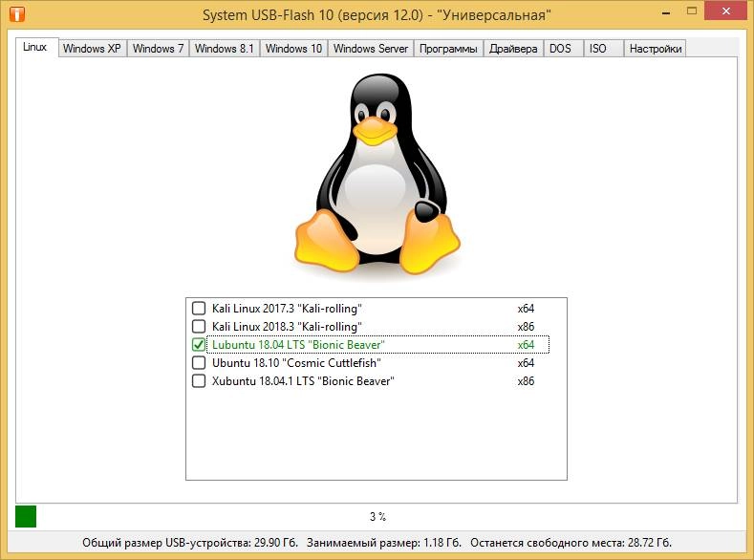Click Ubuntu 18.10 "Cosmic Cuttlefish" label
Viewport: 754px width, 560px height.
point(296,363)
